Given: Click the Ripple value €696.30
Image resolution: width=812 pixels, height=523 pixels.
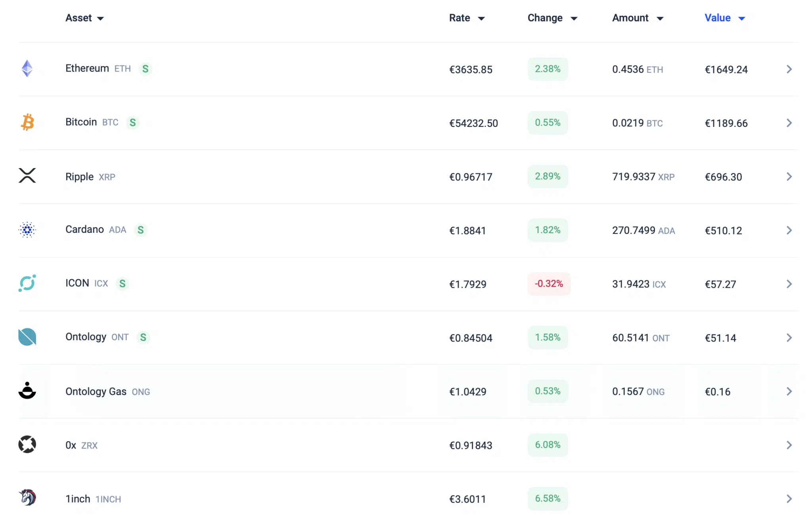Looking at the screenshot, I should tap(723, 177).
